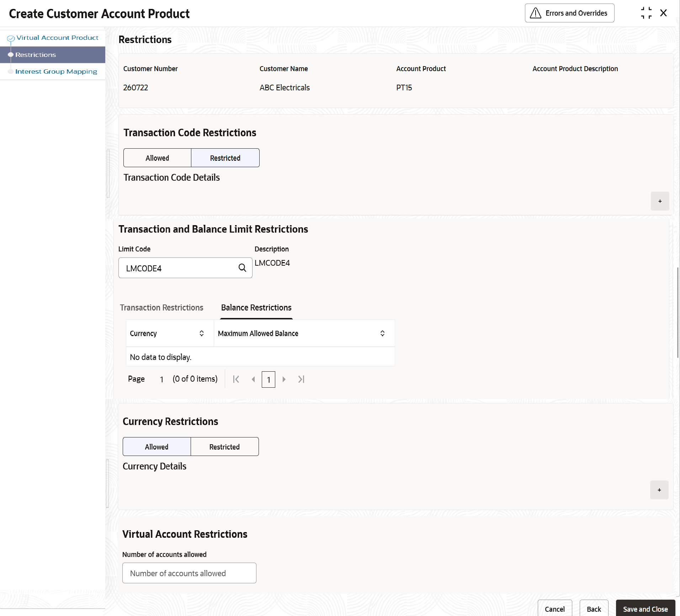Go to previous page of balance table
The image size is (680, 616).
click(253, 379)
